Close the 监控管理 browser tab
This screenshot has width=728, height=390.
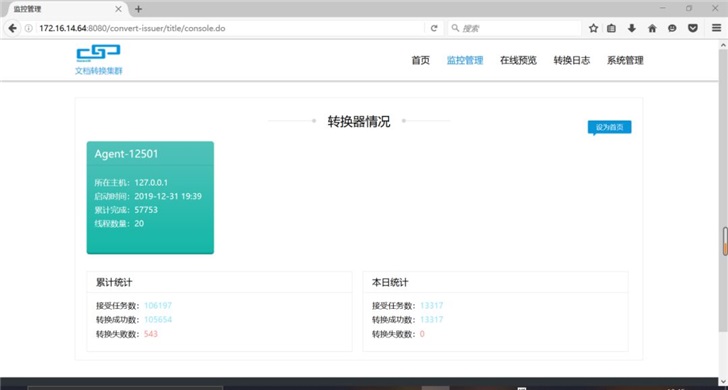tap(119, 9)
